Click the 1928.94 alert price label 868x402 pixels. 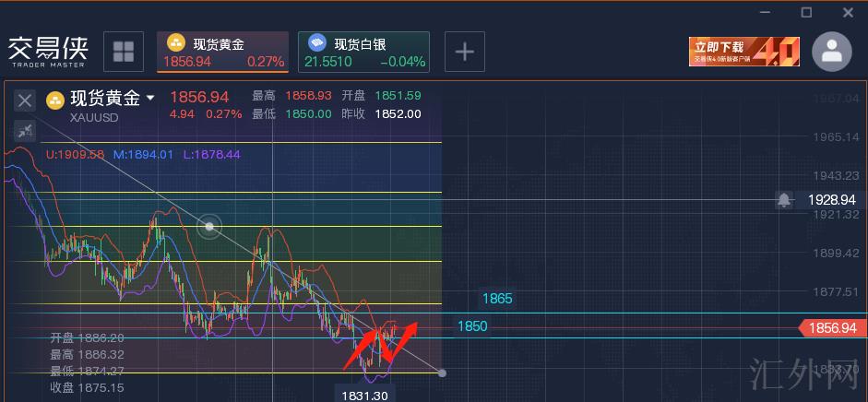tap(831, 200)
